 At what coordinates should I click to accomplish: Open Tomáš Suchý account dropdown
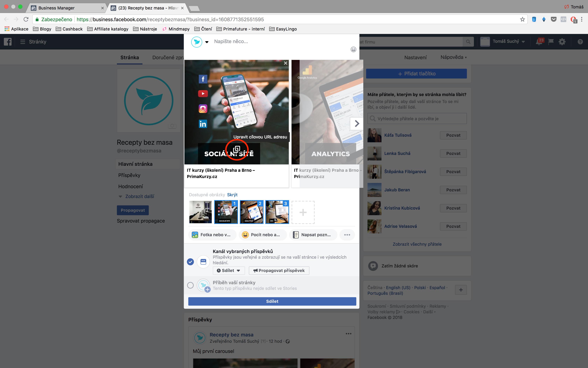(509, 41)
